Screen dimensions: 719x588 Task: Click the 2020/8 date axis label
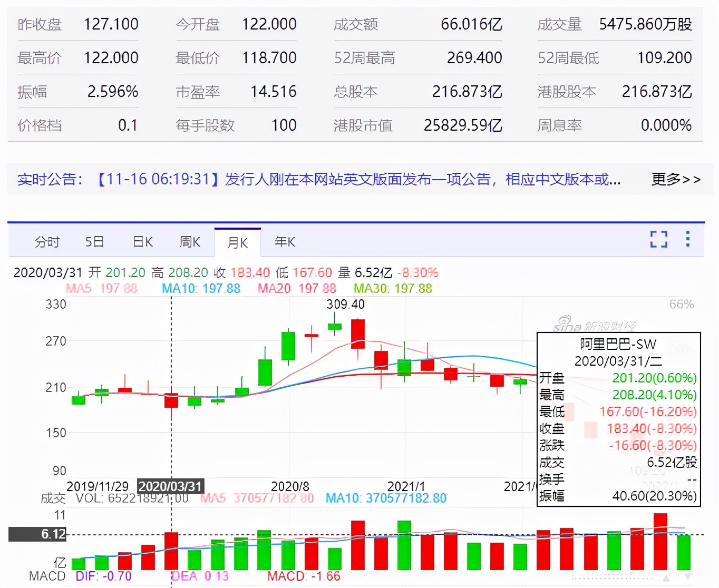(x=290, y=486)
